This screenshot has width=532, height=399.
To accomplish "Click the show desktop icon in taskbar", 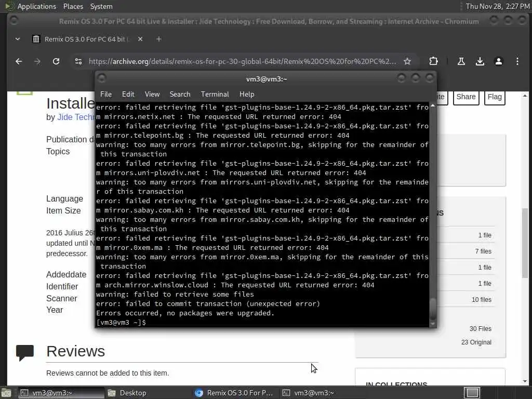I will (x=6, y=393).
